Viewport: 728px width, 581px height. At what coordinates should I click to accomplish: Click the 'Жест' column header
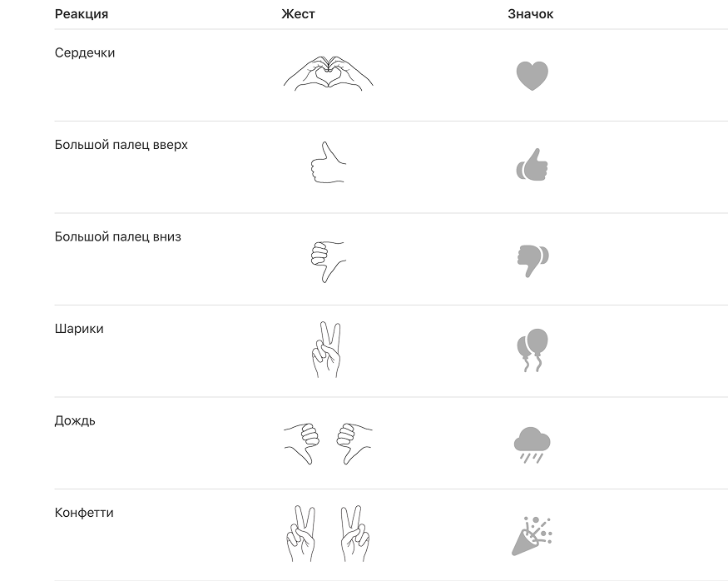click(x=298, y=14)
